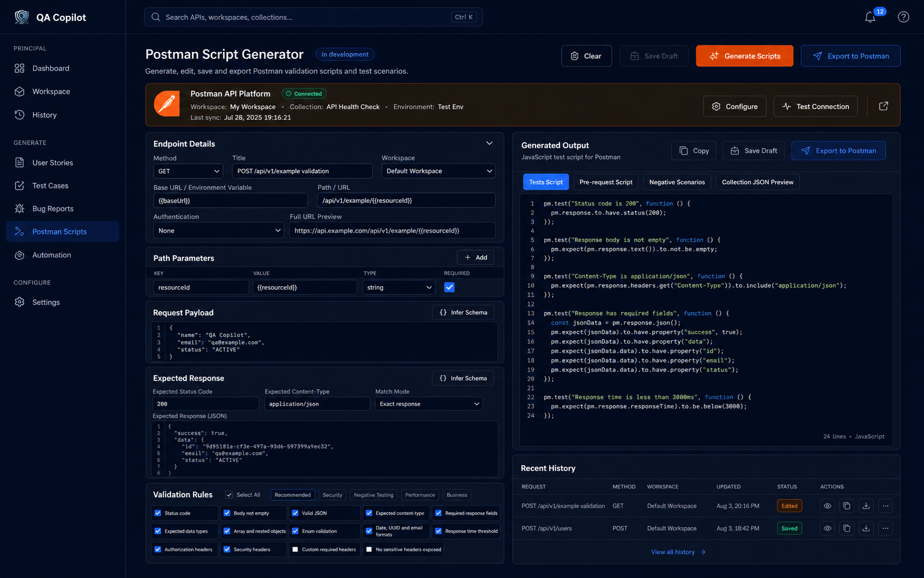Enable No sensitive headers exposed rule
This screenshot has height=578, width=924.
pyautogui.click(x=369, y=549)
